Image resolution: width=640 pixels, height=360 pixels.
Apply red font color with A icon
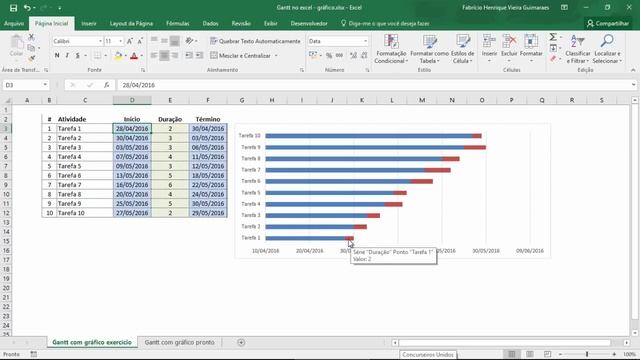(134, 56)
